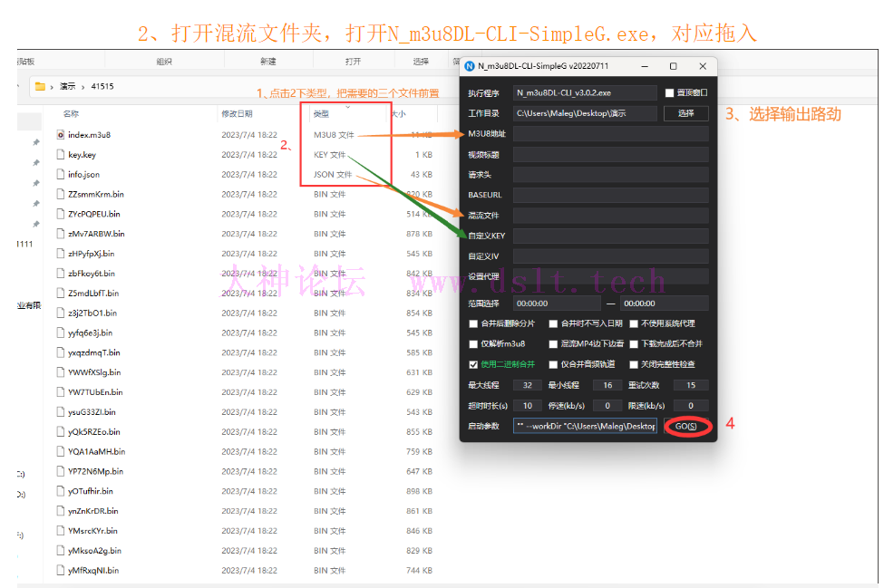Click the ynZnKrDR.bin file icon

(x=61, y=510)
